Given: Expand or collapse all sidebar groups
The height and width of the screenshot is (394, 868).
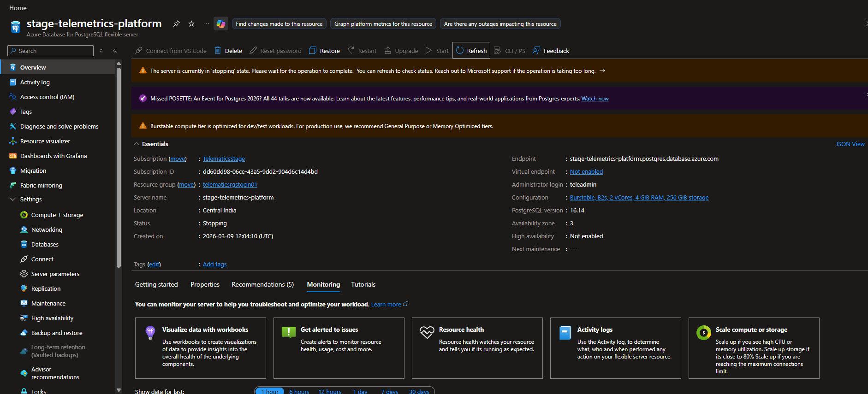Looking at the screenshot, I should 101,51.
